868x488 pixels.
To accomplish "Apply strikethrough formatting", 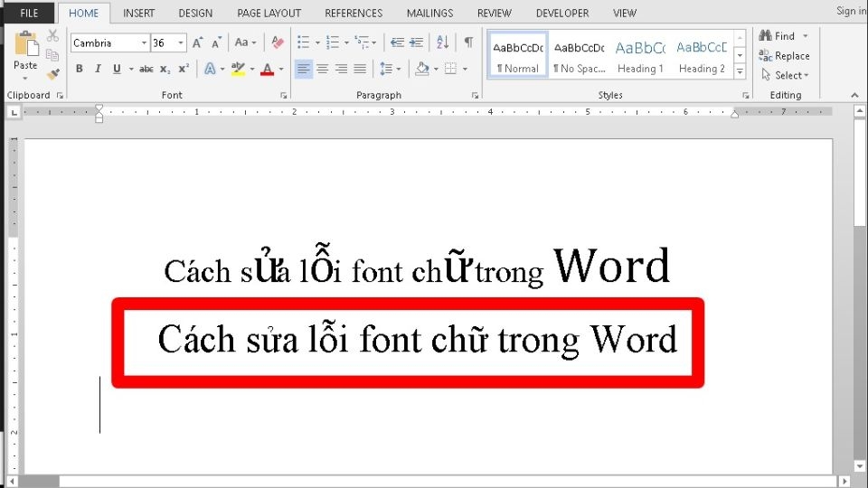I will click(x=146, y=70).
